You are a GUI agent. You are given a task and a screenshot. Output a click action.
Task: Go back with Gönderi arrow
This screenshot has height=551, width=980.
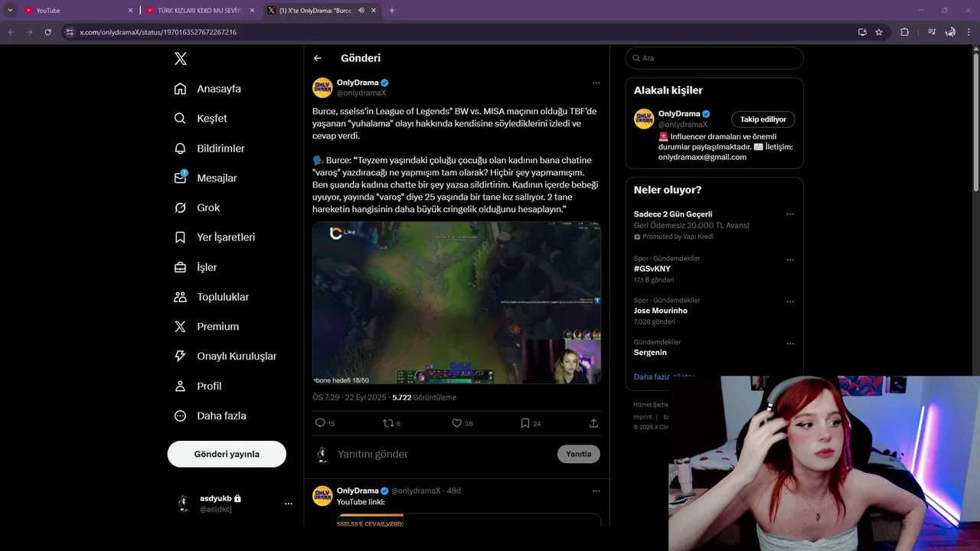(318, 58)
